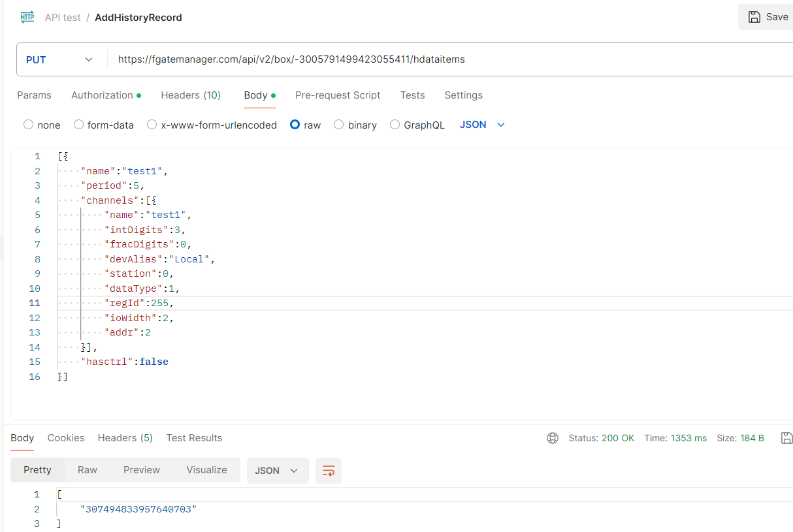This screenshot has width=793, height=532.
Task: Click the response value "307494833957640703"
Action: 138,509
